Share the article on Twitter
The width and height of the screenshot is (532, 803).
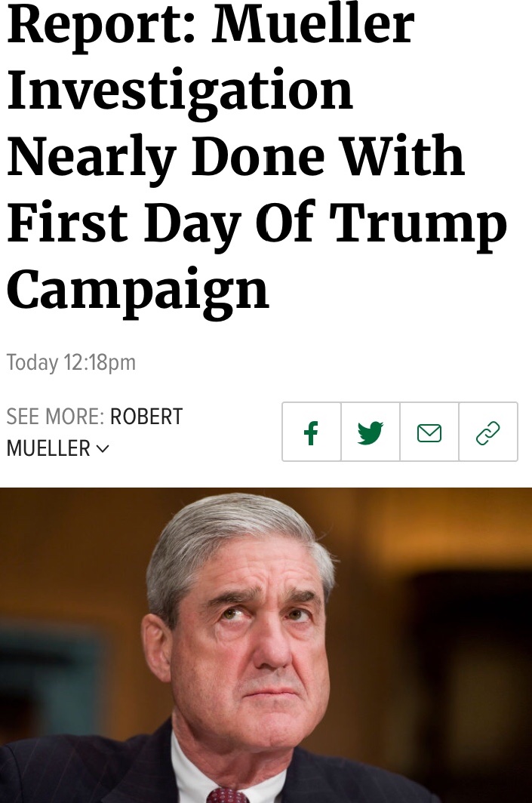click(370, 432)
